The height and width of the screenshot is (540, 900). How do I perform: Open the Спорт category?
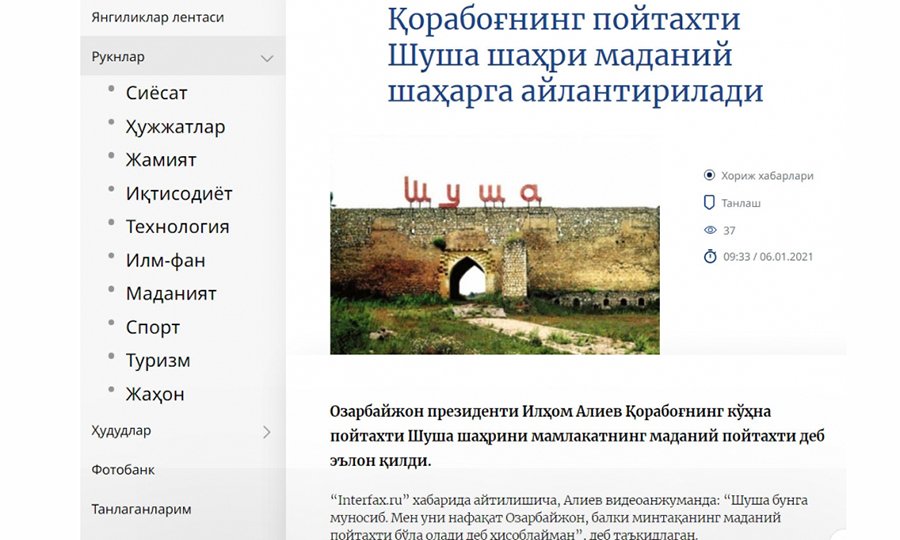click(153, 328)
